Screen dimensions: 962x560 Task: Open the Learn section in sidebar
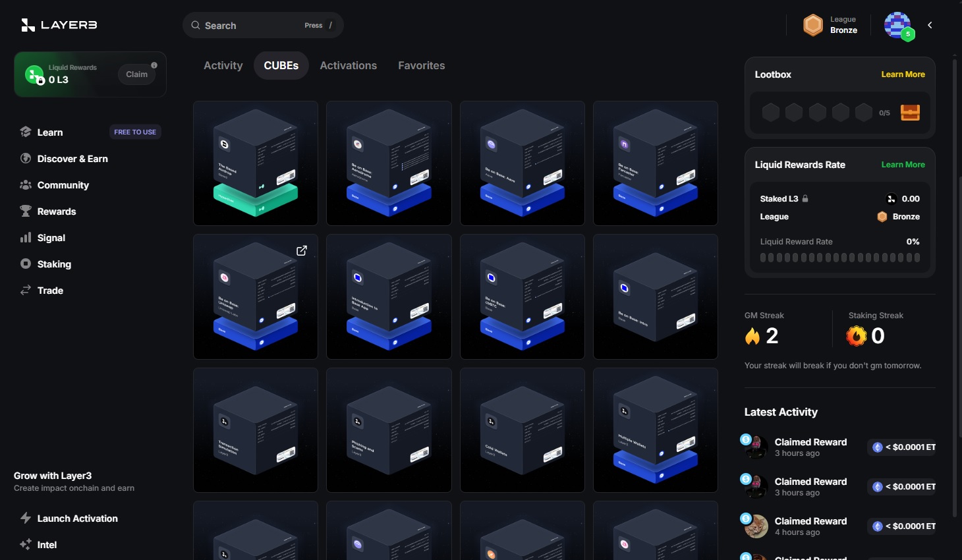pyautogui.click(x=50, y=132)
